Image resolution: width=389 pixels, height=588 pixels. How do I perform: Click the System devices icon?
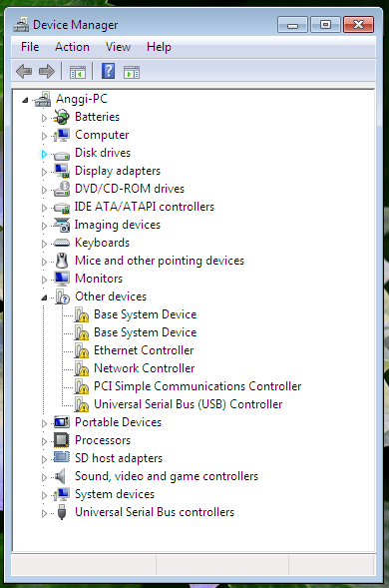coord(62,494)
